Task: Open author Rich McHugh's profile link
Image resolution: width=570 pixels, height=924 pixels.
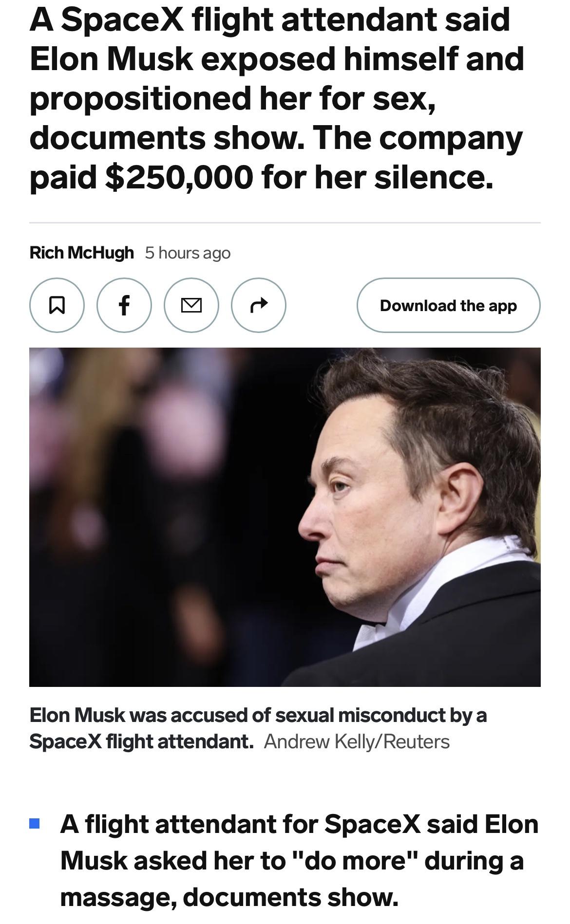Action: tap(81, 253)
